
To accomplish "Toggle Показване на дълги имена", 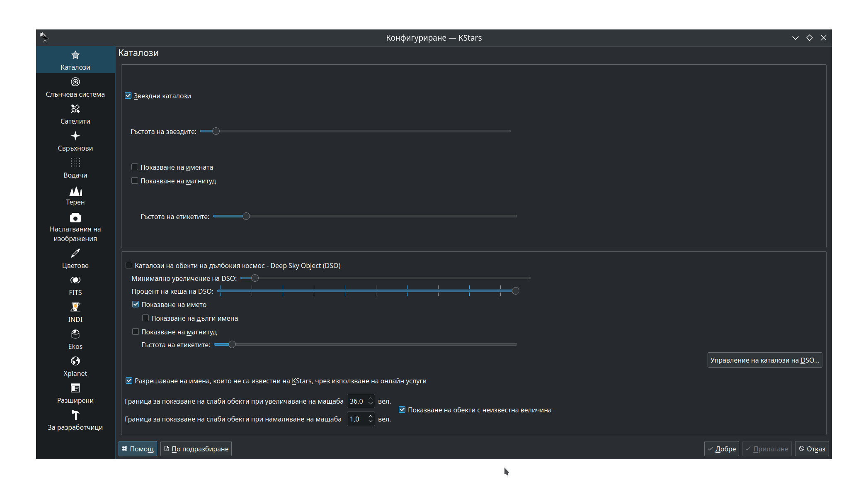I will tap(145, 318).
